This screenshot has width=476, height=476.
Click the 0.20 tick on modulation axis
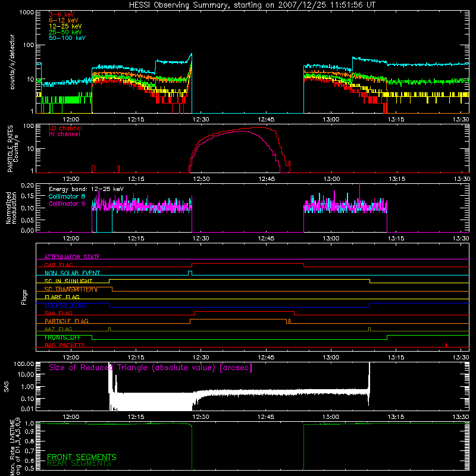[x=27, y=185]
